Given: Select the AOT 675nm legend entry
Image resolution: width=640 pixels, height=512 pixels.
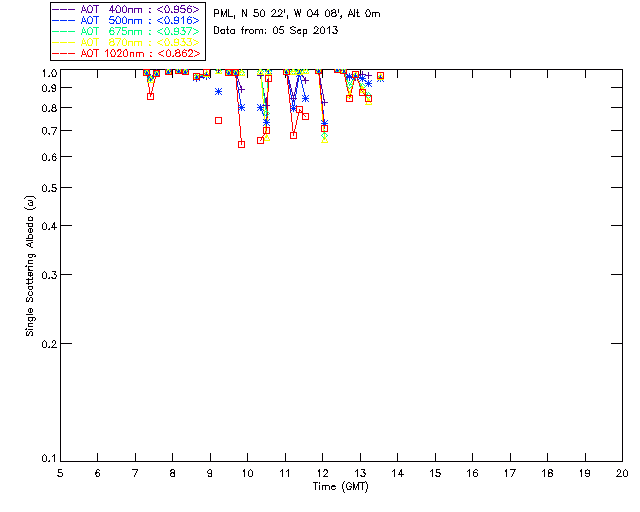Looking at the screenshot, I should 127,31.
